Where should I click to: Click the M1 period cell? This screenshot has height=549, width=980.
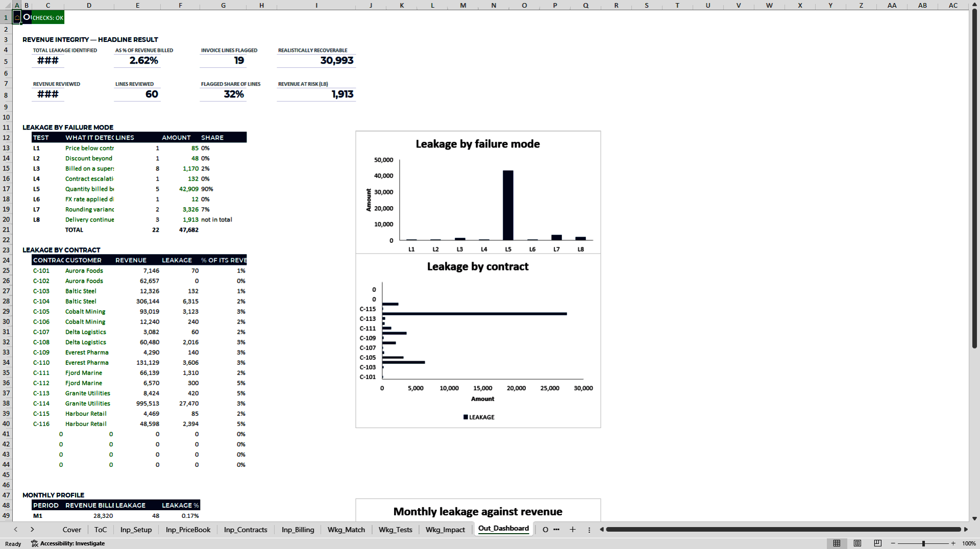pos(47,515)
